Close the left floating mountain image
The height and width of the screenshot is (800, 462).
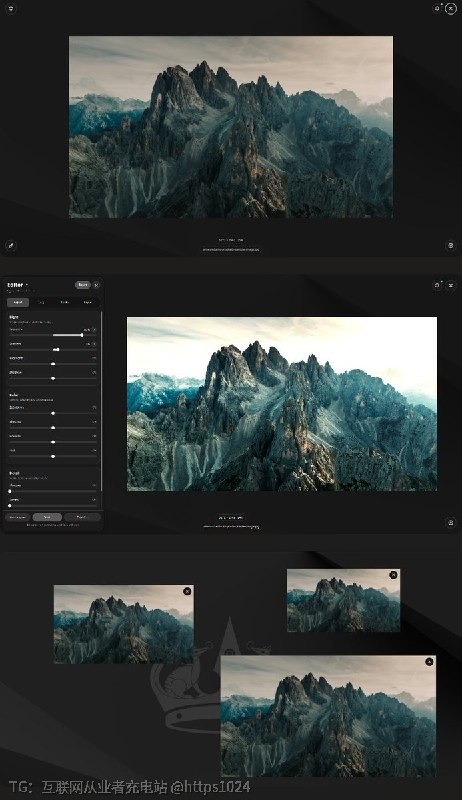click(x=187, y=591)
